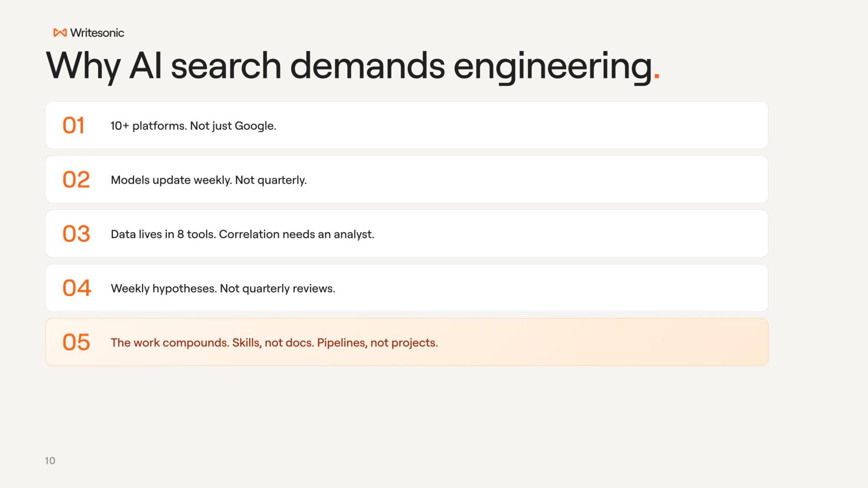
Task: Select the text 'Models update weekly. Not quarterly.'
Action: click(x=209, y=180)
